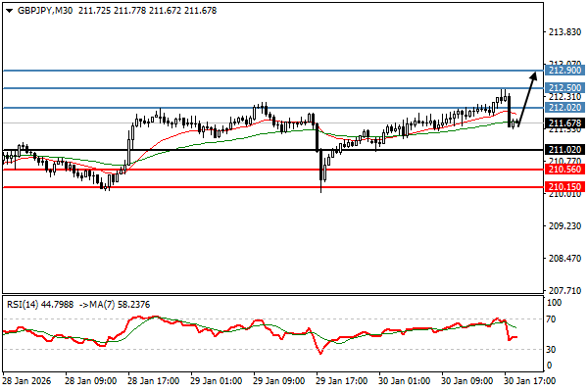The width and height of the screenshot is (588, 392).
Task: Click the RSI 30 oversold level label
Action: (554, 349)
